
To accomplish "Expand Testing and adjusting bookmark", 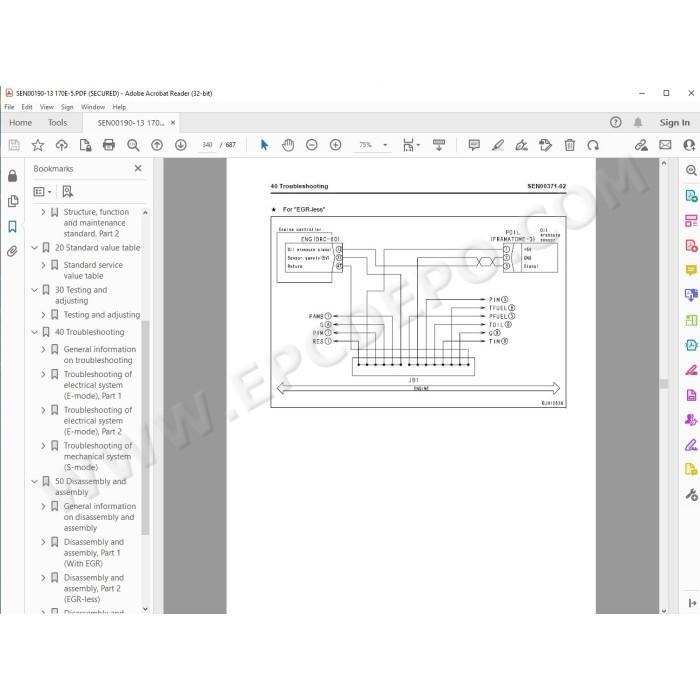I will tap(43, 315).
